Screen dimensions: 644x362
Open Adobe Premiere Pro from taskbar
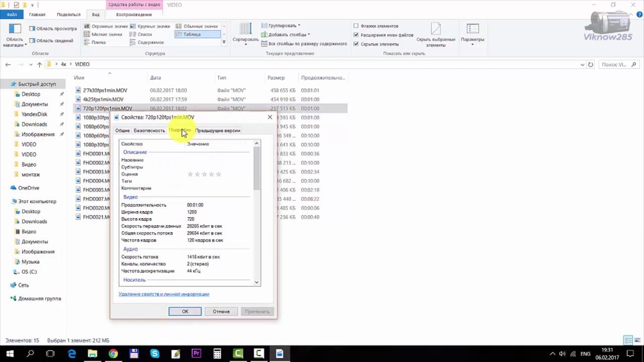tap(196, 353)
